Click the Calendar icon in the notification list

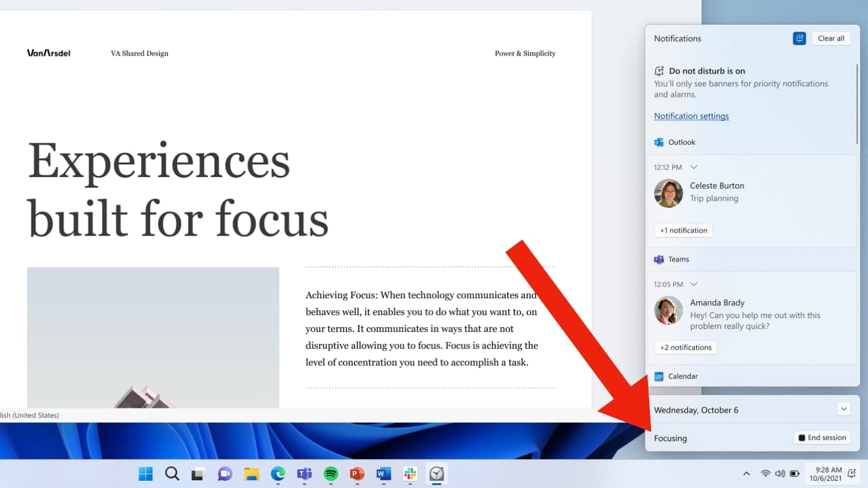(x=659, y=377)
